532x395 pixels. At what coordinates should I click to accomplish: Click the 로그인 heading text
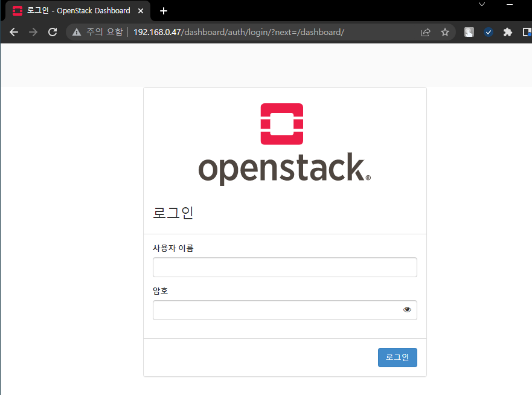pos(173,213)
